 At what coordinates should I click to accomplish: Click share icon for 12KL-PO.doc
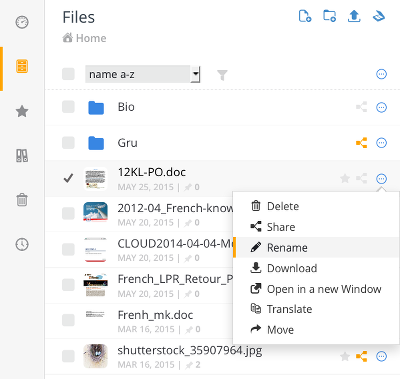point(362,178)
